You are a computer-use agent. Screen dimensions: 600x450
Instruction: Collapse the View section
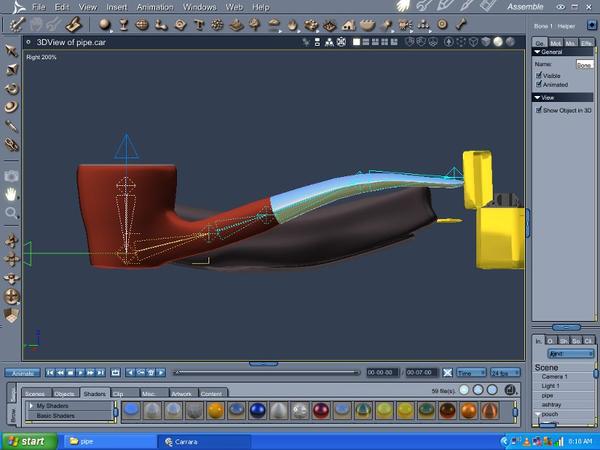(x=537, y=98)
